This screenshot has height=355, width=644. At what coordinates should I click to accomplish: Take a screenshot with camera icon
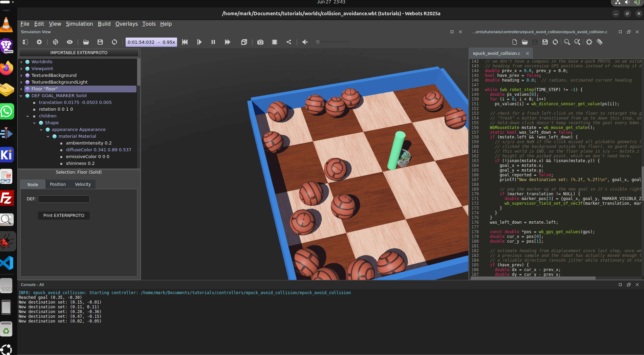pos(260,42)
